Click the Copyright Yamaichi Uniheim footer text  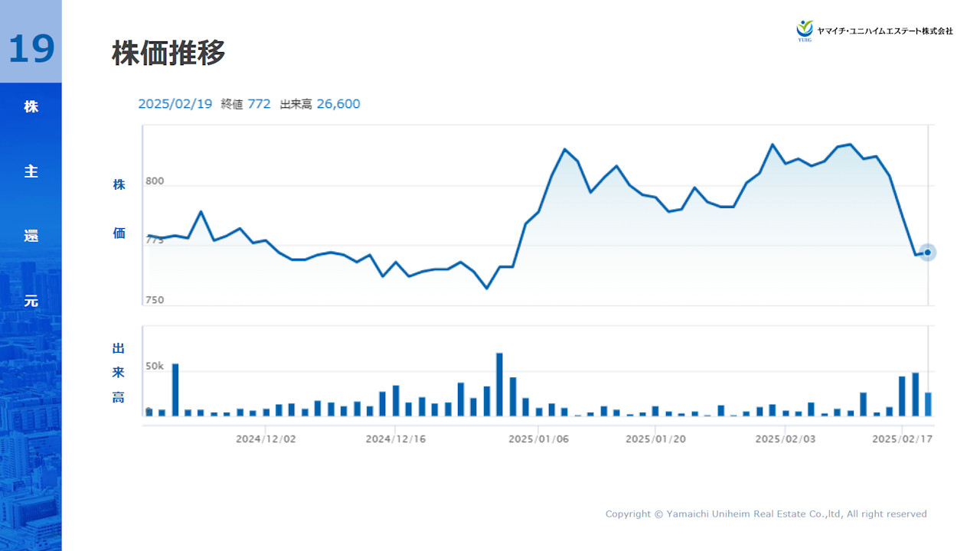click(766, 514)
